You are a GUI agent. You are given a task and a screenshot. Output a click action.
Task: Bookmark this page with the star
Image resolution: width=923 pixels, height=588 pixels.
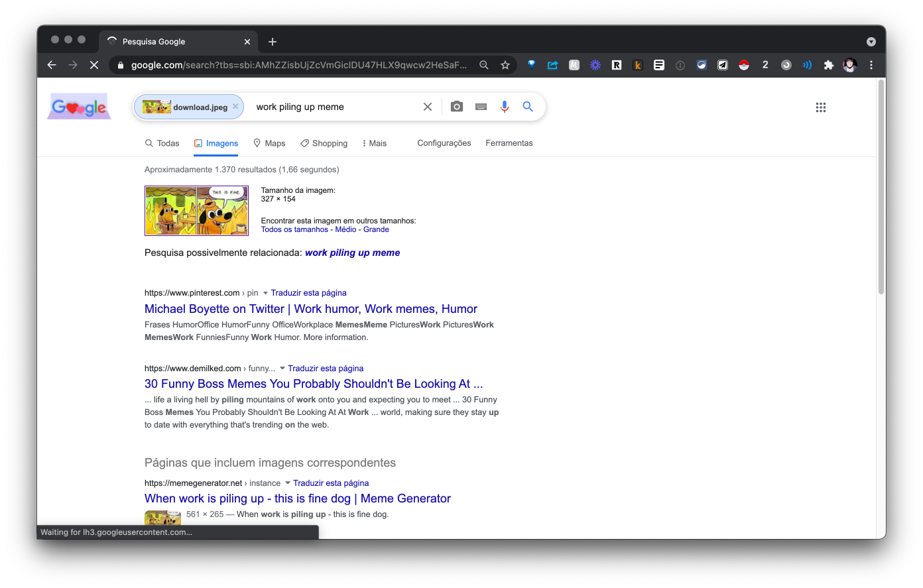[505, 65]
